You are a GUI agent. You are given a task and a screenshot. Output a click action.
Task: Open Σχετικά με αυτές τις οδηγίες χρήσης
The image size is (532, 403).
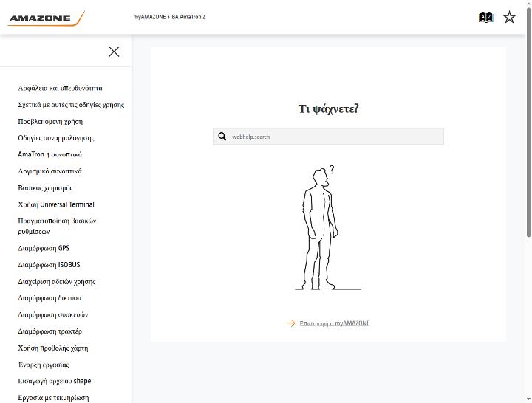tap(71, 105)
